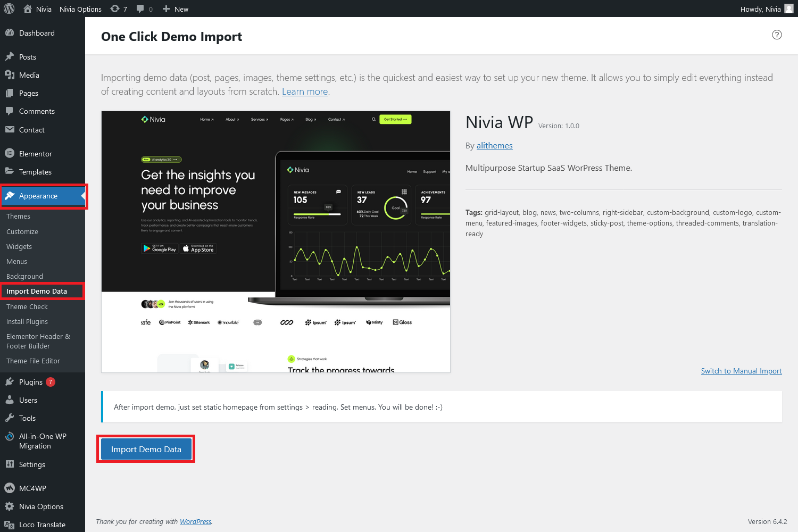Collapse the Appearance menu section
Image resolution: width=798 pixels, height=532 pixels.
tap(38, 196)
